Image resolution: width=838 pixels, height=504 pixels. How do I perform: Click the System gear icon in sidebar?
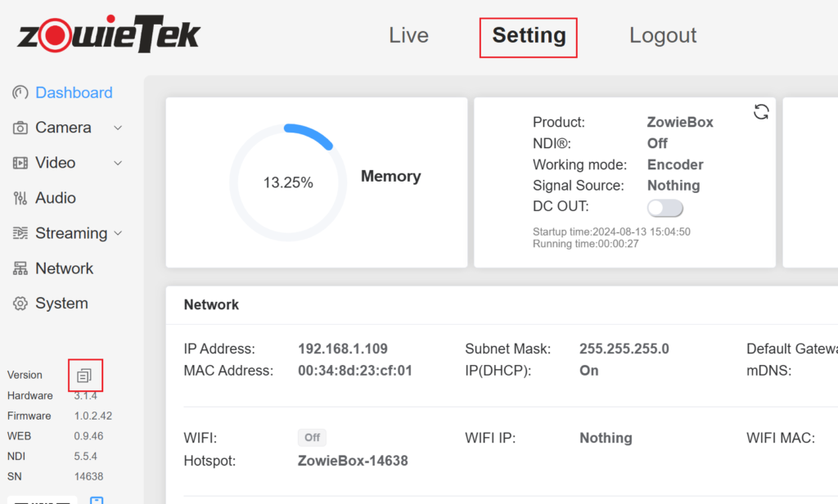20,304
